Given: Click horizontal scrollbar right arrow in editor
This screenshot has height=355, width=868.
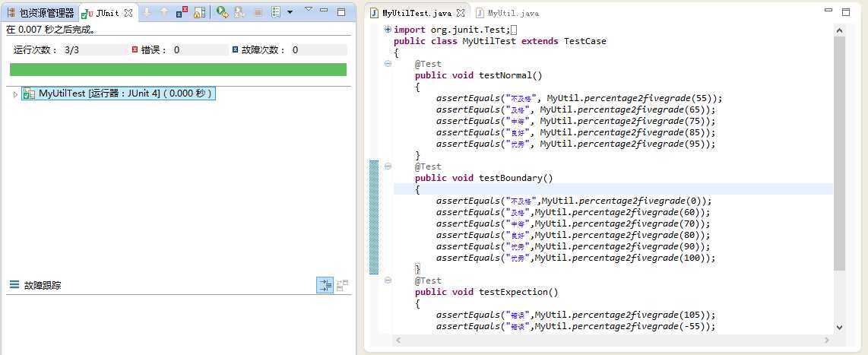Looking at the screenshot, I should [x=828, y=340].
